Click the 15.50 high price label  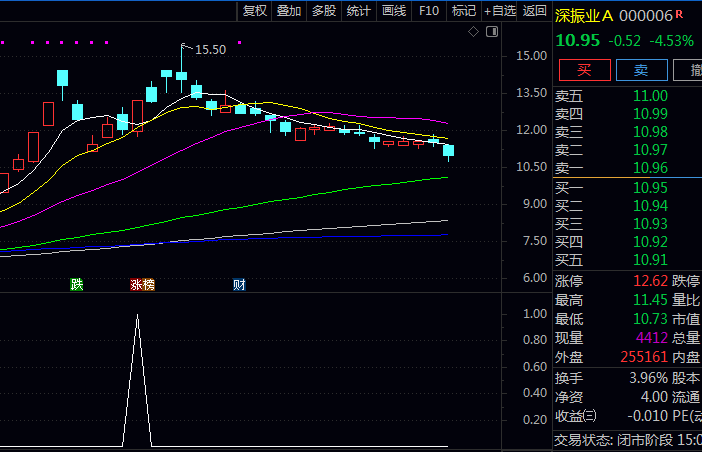click(x=210, y=49)
